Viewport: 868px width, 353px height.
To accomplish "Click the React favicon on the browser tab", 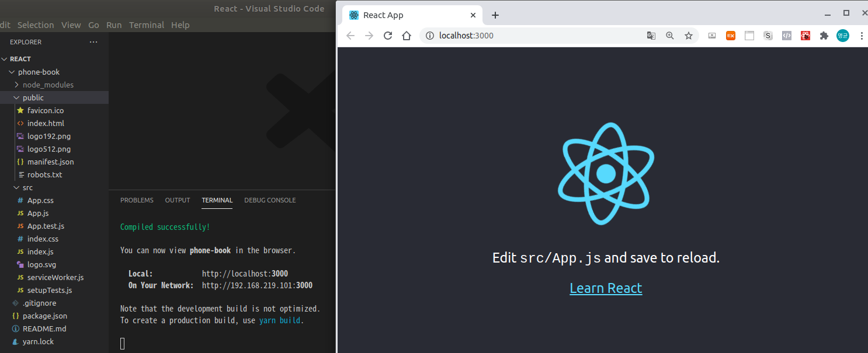I will click(353, 15).
